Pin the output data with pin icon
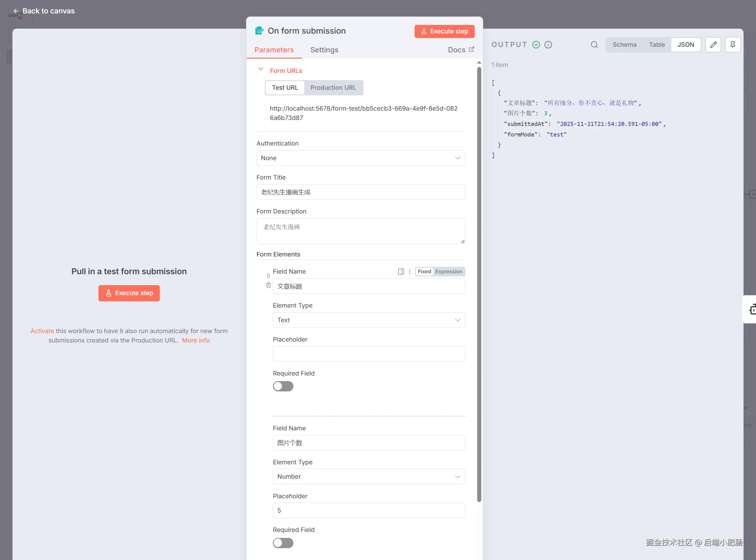 click(733, 45)
